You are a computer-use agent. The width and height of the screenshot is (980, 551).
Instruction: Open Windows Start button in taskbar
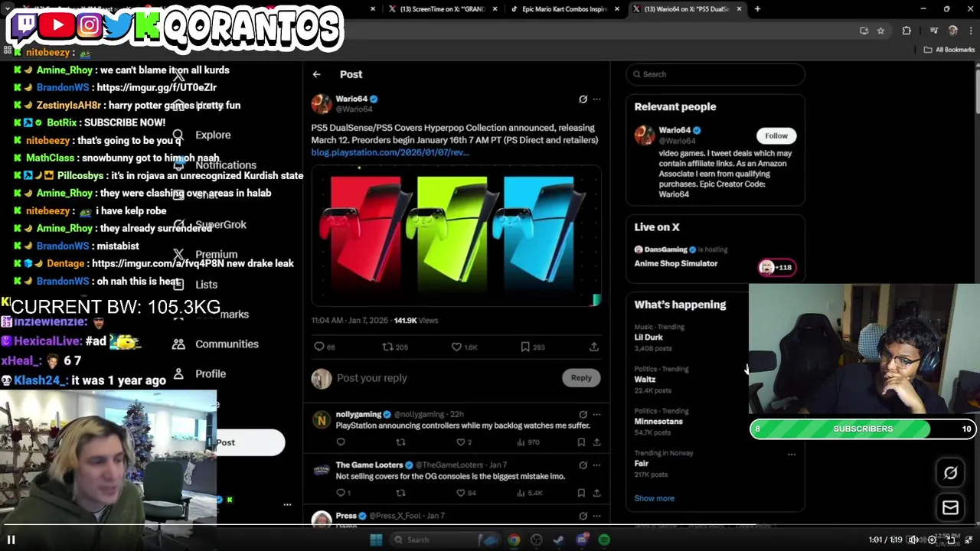[x=376, y=540]
